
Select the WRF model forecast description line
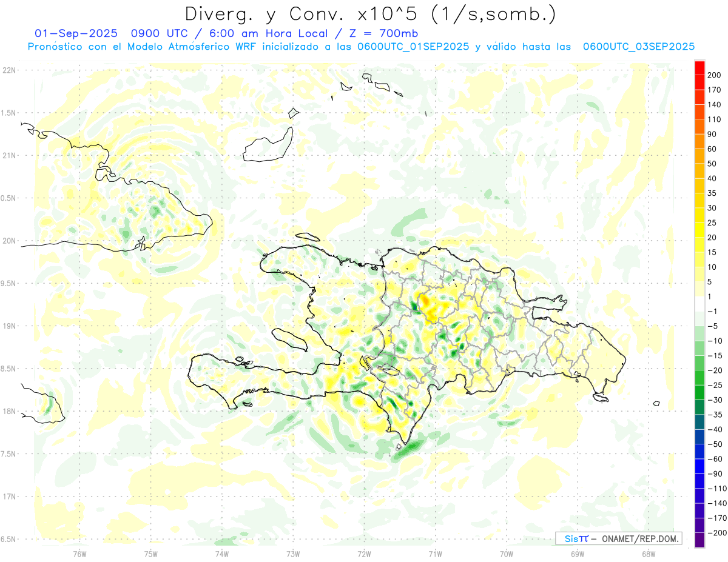pyautogui.click(x=361, y=47)
